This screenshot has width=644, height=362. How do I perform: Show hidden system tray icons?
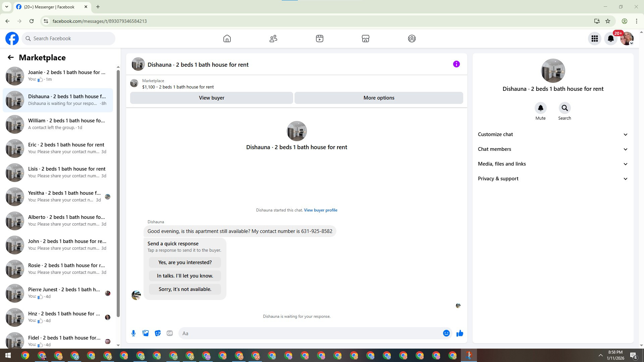click(600, 355)
